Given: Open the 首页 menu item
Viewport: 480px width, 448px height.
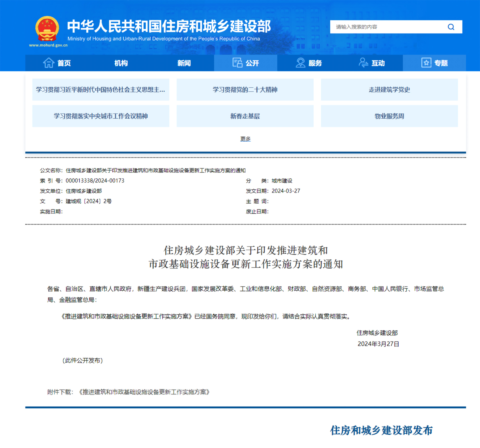Looking at the screenshot, I should click(57, 63).
